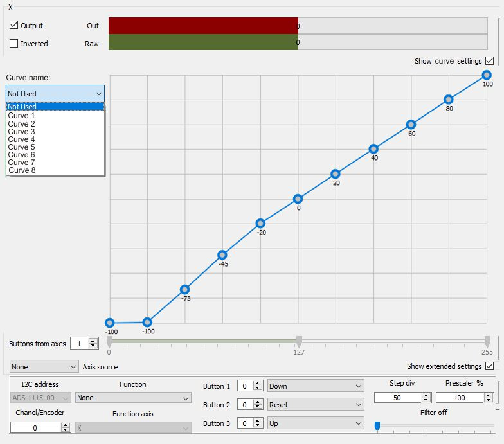Open the Function dropdown set to None

point(133,398)
